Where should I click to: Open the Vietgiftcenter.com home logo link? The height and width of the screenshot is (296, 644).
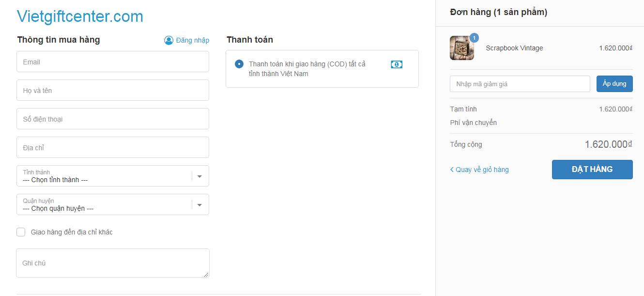click(80, 16)
